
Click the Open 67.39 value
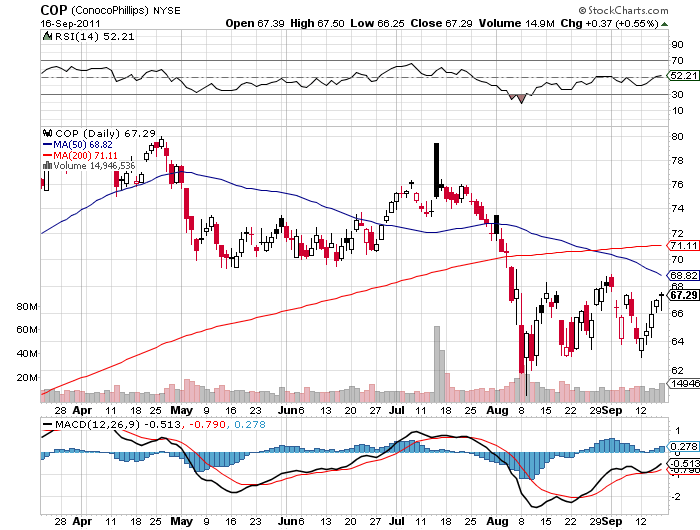click(255, 23)
